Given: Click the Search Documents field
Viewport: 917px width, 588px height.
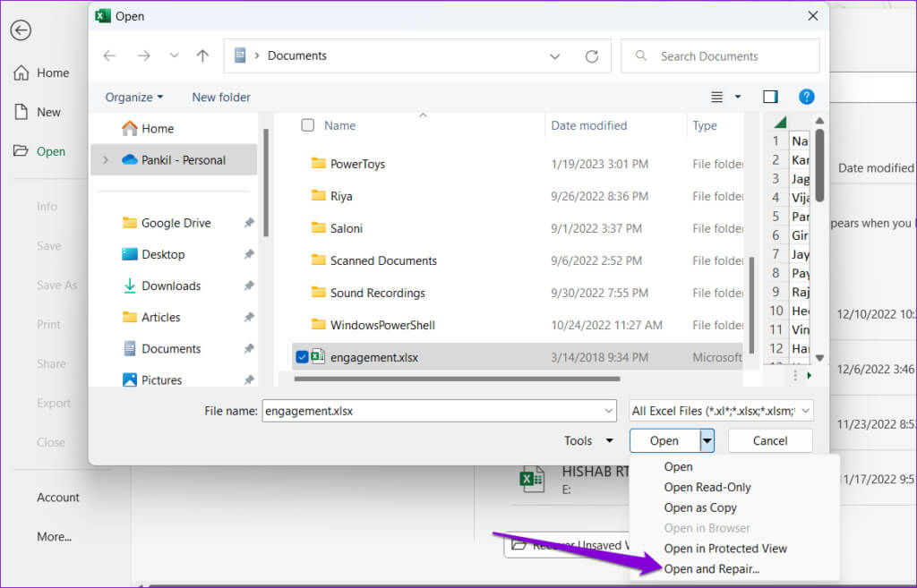Looking at the screenshot, I should pyautogui.click(x=720, y=55).
